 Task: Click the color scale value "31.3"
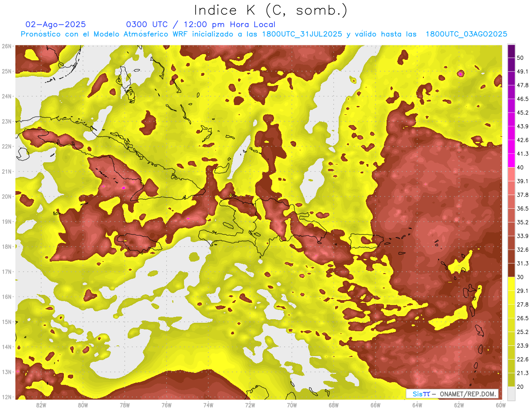tap(523, 263)
